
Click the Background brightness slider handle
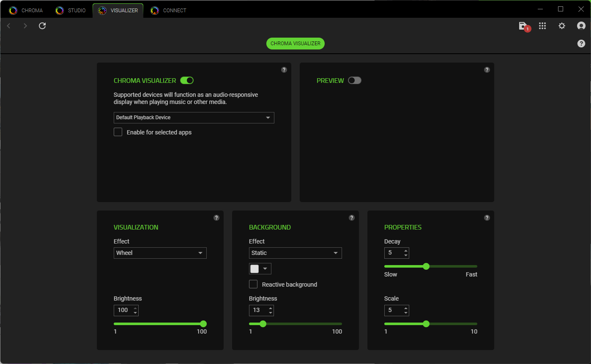pyautogui.click(x=263, y=324)
